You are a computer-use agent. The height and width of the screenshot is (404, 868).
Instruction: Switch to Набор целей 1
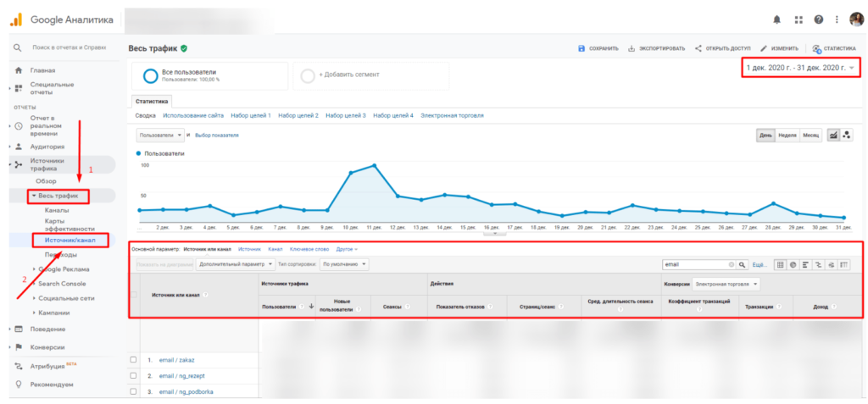(251, 116)
